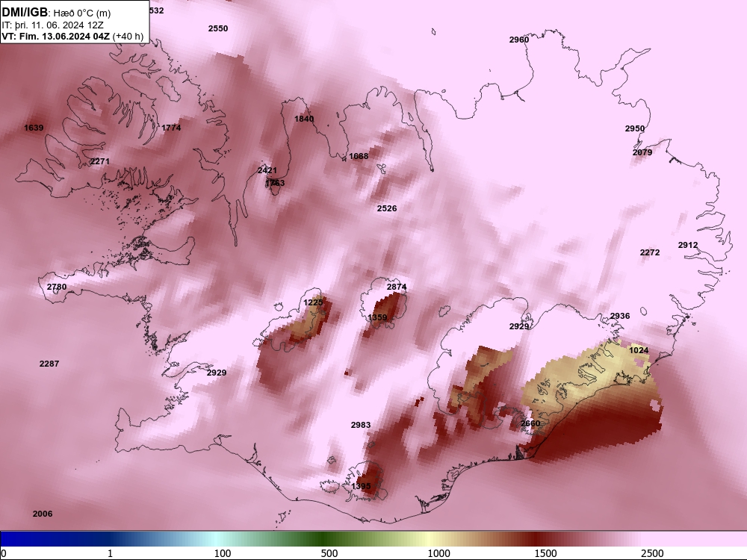Click the map label 1763

275,183
